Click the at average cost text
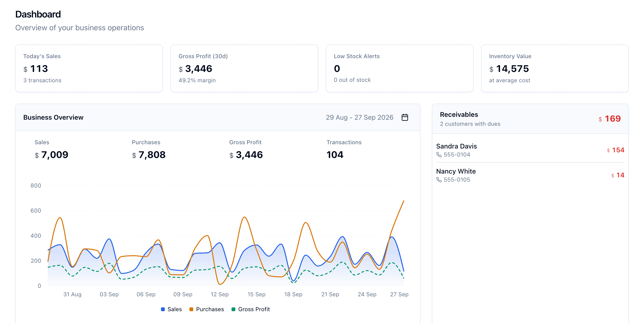Viewport: 644px width, 323px height. [510, 80]
